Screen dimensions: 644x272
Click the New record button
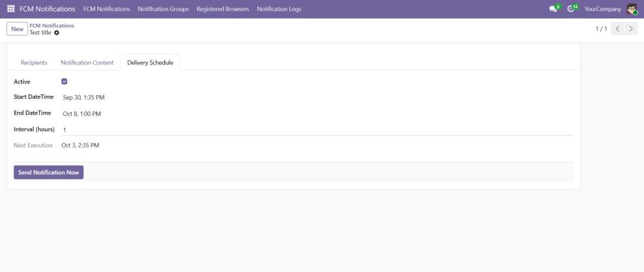click(x=17, y=29)
